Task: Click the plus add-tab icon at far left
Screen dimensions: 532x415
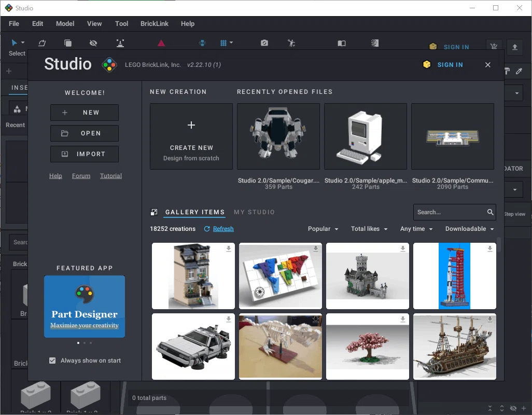Action: point(9,71)
